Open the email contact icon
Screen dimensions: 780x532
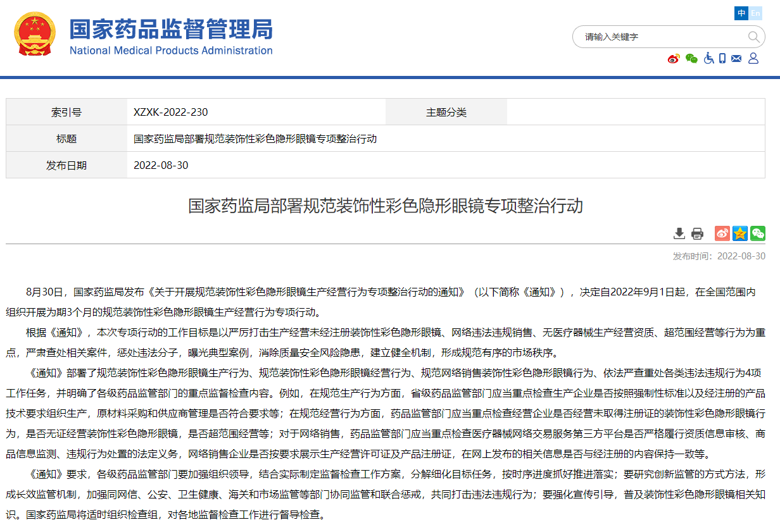pos(736,58)
